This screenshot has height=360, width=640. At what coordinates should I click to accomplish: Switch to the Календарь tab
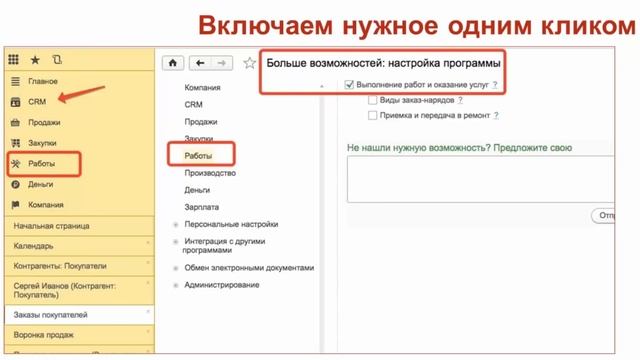pos(79,246)
